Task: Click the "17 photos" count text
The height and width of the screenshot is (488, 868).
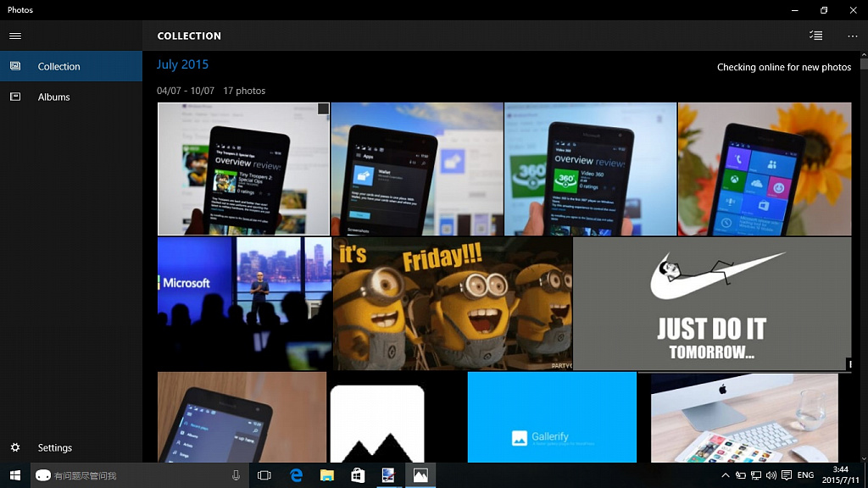Action: click(244, 91)
